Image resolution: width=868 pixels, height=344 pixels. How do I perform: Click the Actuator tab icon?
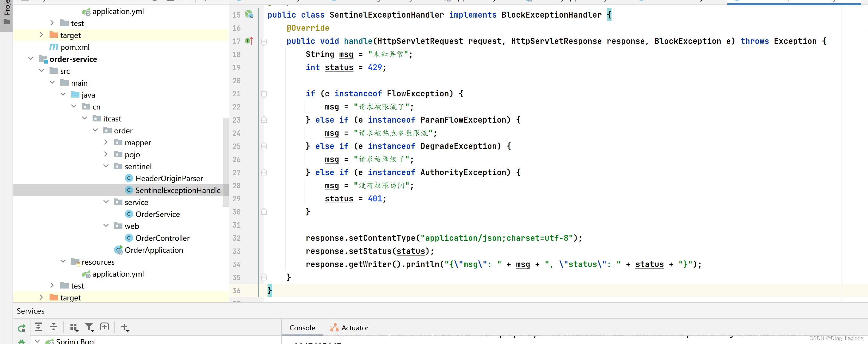click(x=334, y=328)
